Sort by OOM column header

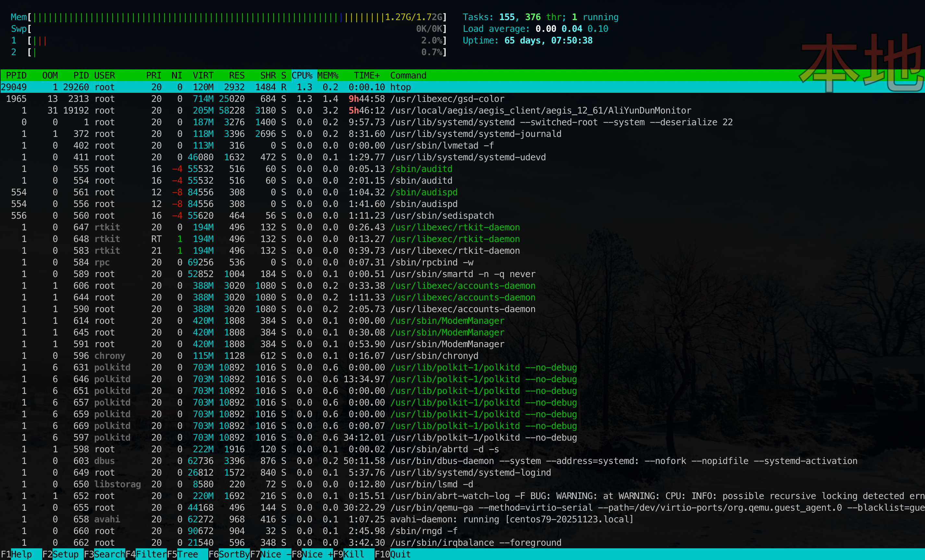[50, 76]
